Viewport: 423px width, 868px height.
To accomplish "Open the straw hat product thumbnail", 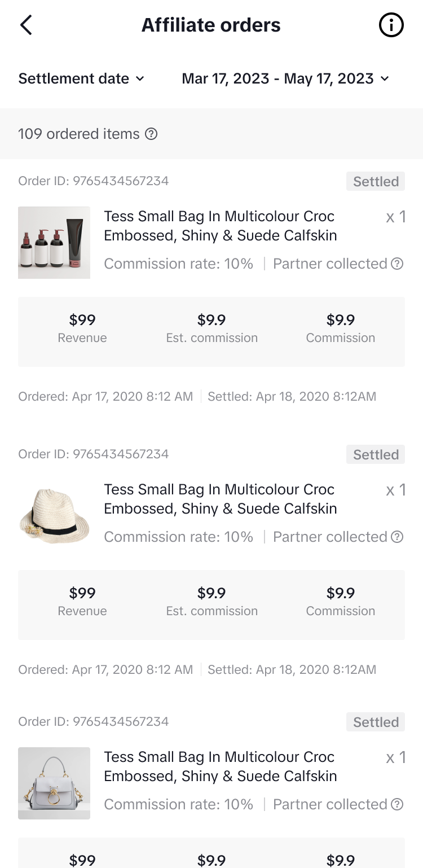I will (54, 516).
